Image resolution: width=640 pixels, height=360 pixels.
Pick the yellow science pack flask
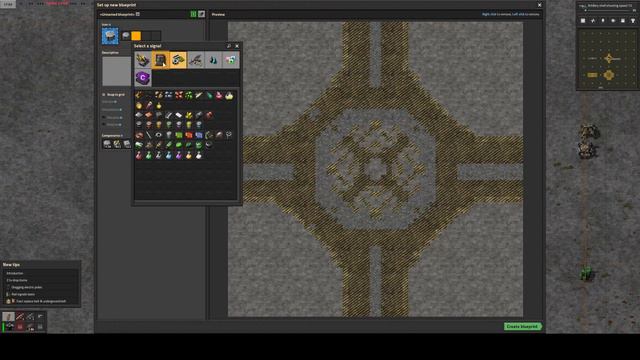pyautogui.click(x=189, y=155)
